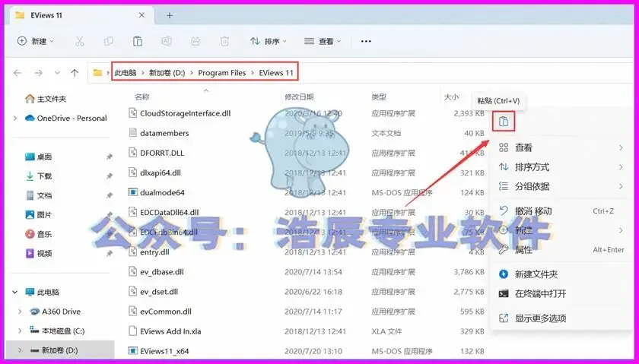This screenshot has height=364, width=639.
Task: Sort by the 名称 column header
Action: (x=142, y=97)
